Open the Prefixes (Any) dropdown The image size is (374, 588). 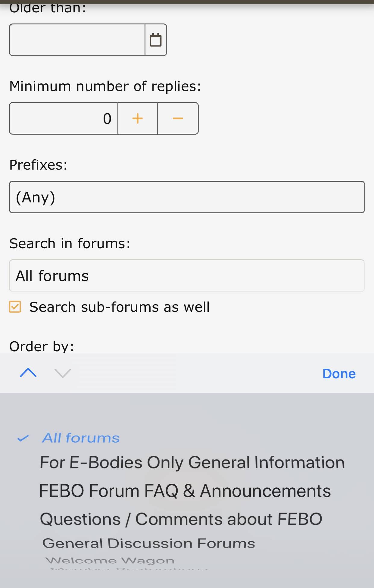tap(187, 197)
